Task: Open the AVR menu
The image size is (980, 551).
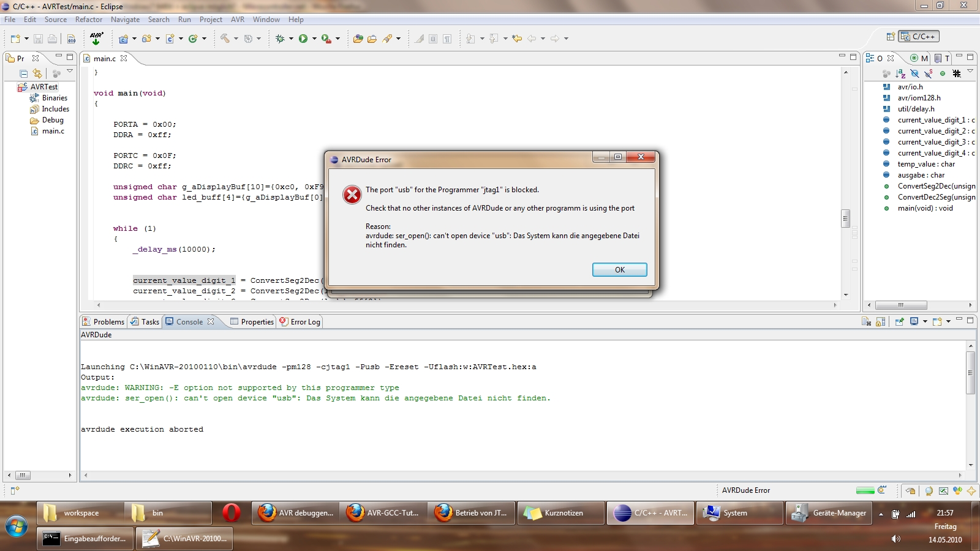Action: 238,20
